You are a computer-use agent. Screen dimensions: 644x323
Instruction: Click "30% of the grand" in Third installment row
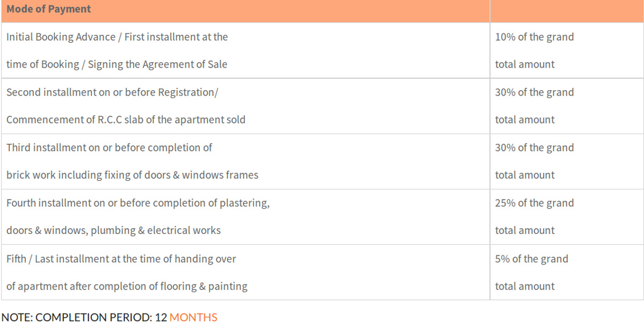tap(534, 148)
